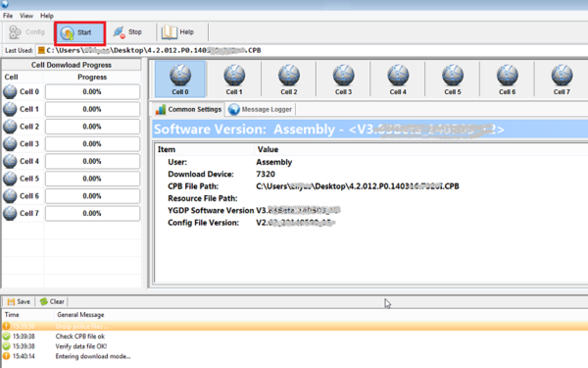Screen dimensions: 588x368
Task: Open the Help menu in menu bar
Action: pyautogui.click(x=47, y=16)
